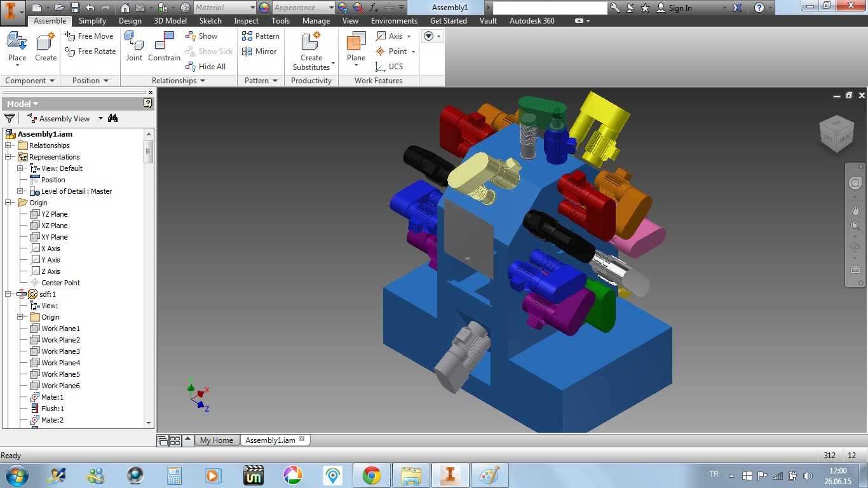Open the Create Substitutes tool

[x=311, y=51]
